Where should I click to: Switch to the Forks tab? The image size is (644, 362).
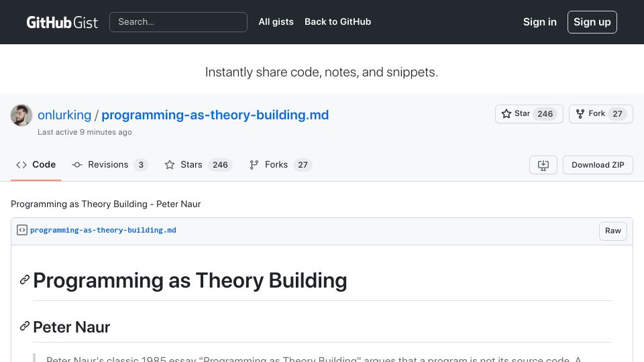pos(280,165)
